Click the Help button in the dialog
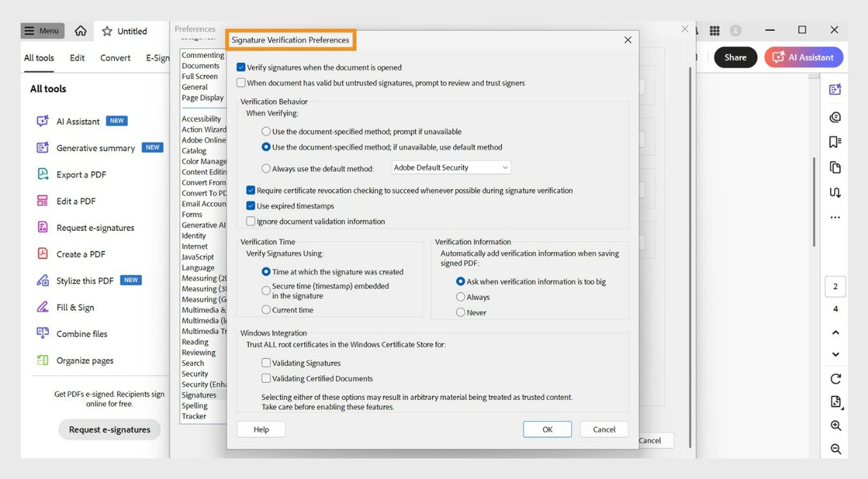This screenshot has width=868, height=479. pos(261,429)
